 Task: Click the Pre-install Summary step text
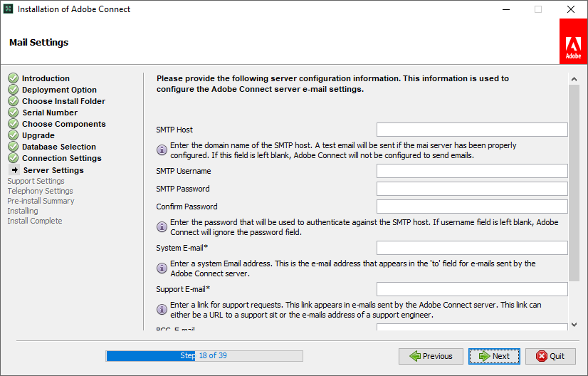click(41, 201)
